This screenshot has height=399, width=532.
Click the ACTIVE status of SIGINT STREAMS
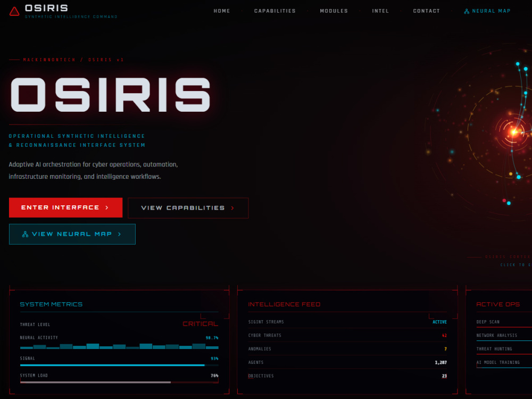tap(439, 322)
